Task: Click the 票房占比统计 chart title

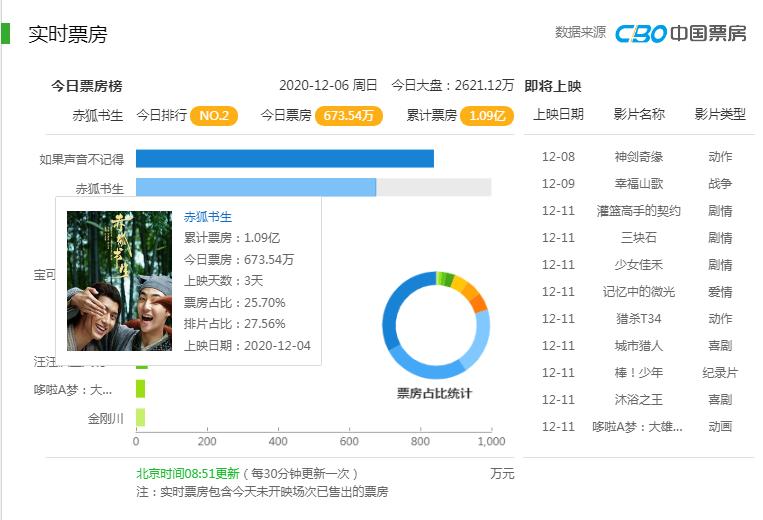Action: [434, 393]
